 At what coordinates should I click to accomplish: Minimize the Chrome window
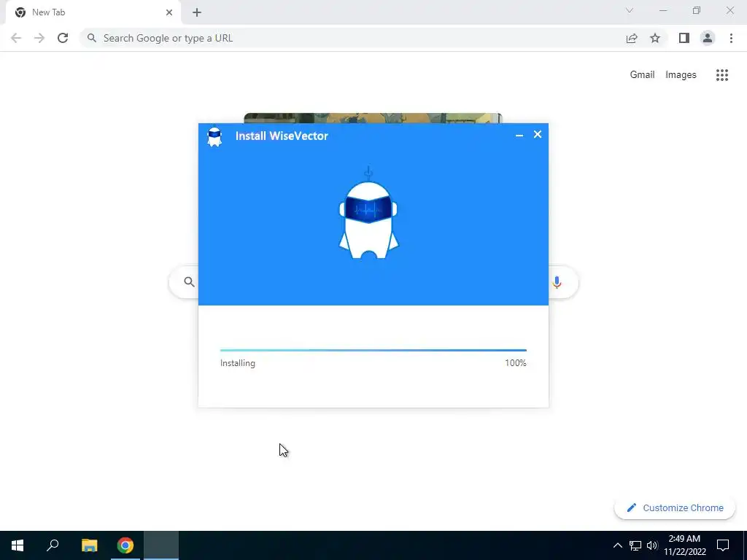(x=663, y=10)
